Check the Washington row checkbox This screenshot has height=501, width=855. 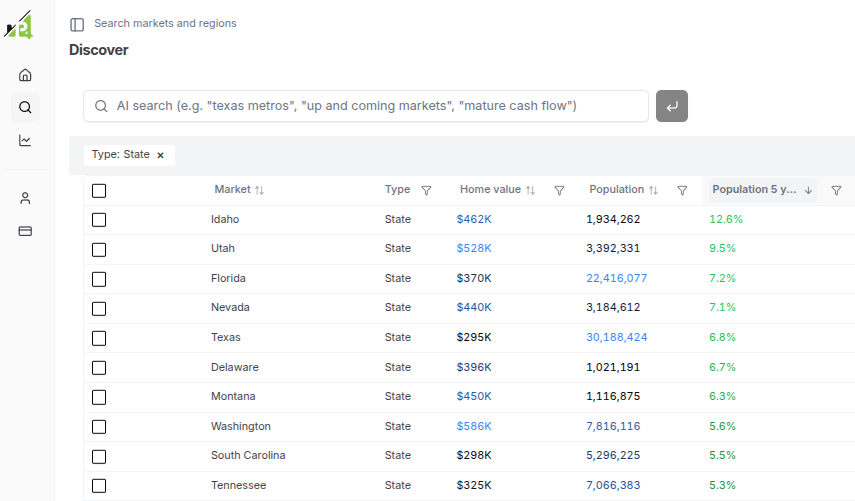point(99,427)
